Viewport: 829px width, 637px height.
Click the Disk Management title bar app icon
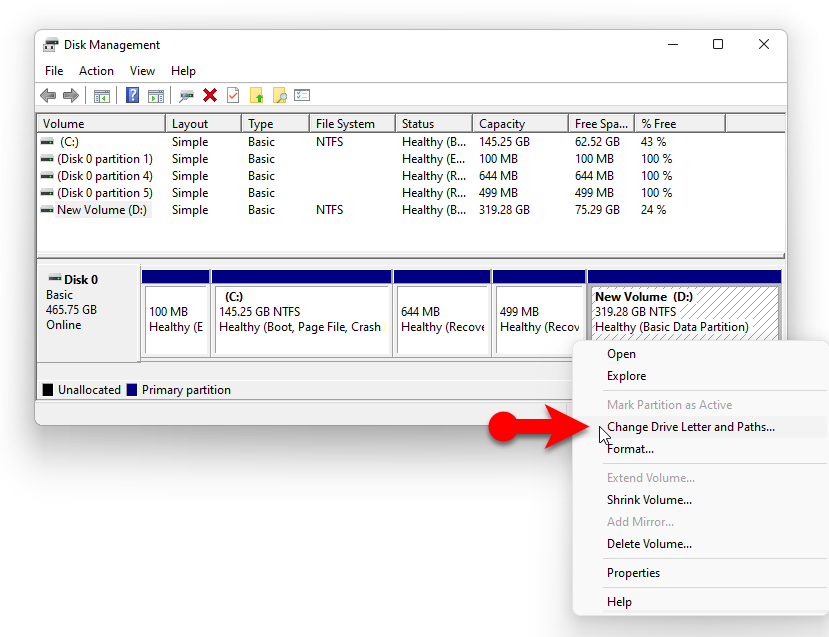(51, 45)
